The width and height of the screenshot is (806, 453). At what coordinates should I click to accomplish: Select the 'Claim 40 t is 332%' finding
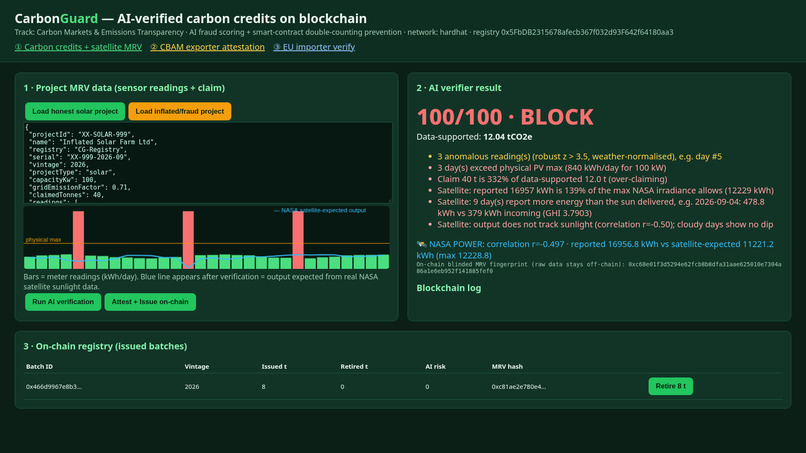552,179
